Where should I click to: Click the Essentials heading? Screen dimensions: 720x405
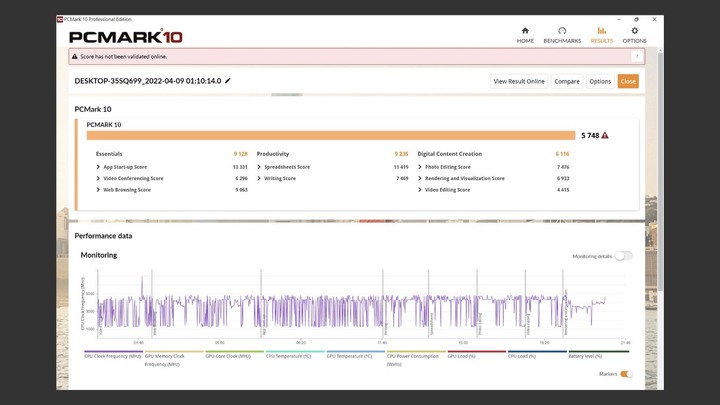(109, 154)
